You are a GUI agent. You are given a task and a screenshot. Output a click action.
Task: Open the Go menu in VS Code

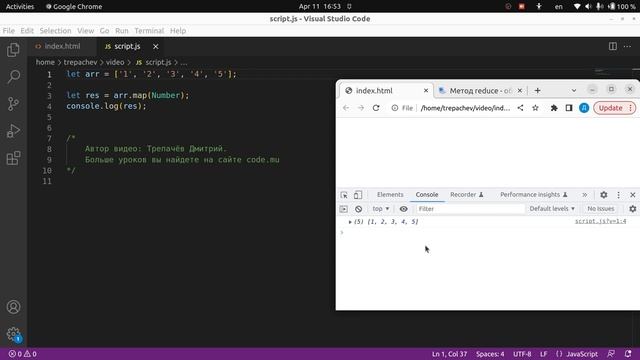104,31
